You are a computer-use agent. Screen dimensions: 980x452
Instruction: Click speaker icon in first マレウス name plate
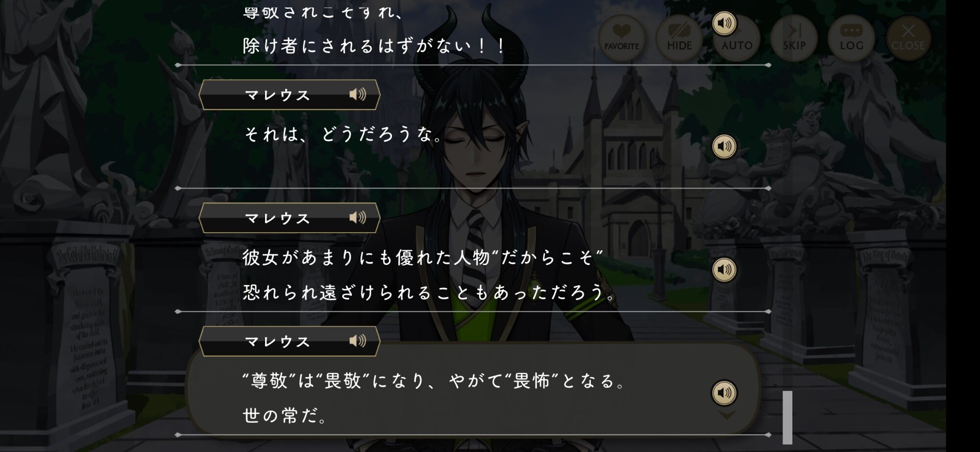tap(358, 94)
